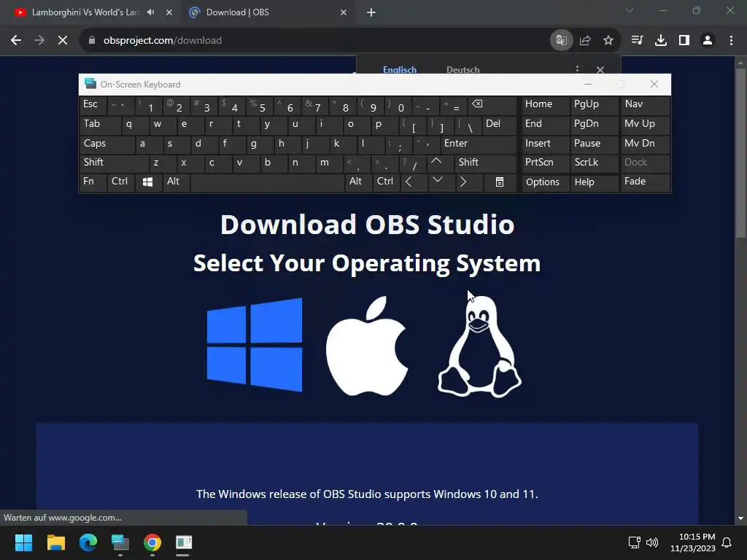
Task: Toggle left Shift key on On-Screen Keyboard
Action: [x=113, y=163]
